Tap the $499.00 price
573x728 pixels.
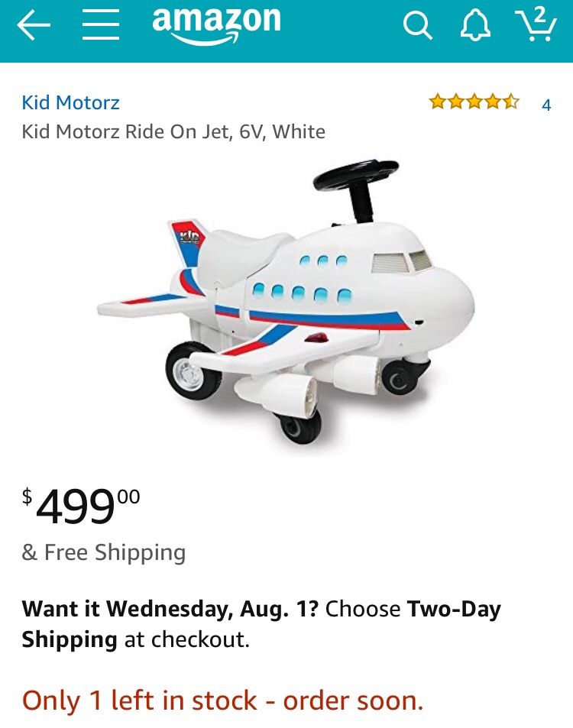[81, 505]
